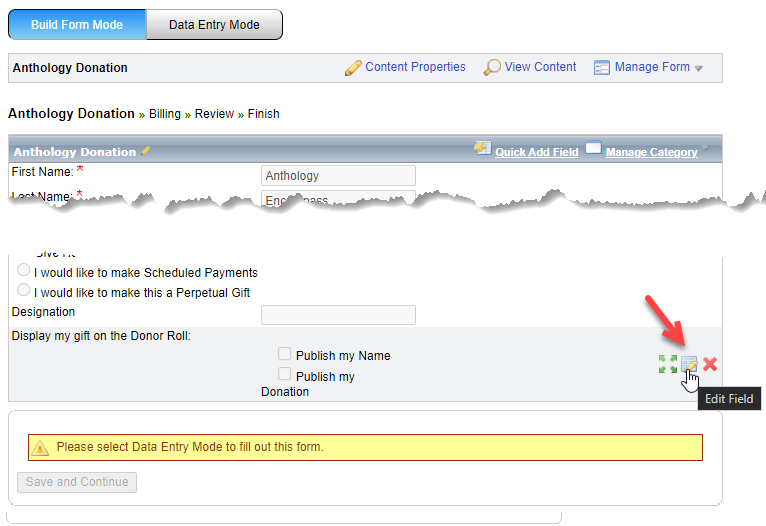Screen dimensions: 766x526
Task: Check the Publish my Donation checkbox
Action: point(285,375)
